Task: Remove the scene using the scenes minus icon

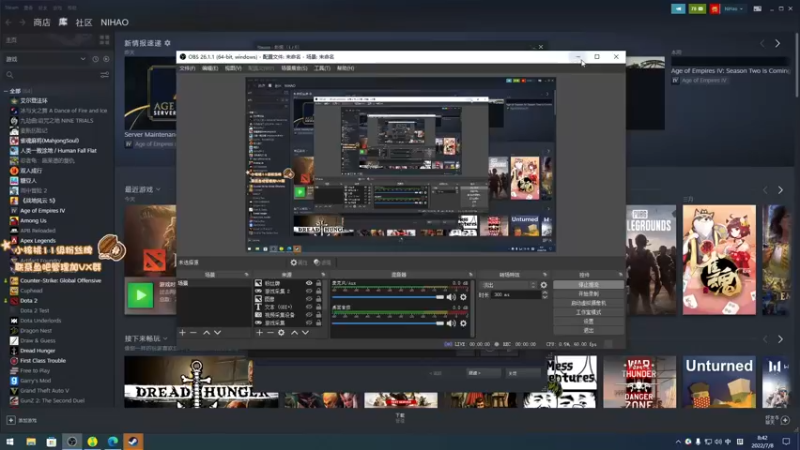Action: (x=193, y=333)
